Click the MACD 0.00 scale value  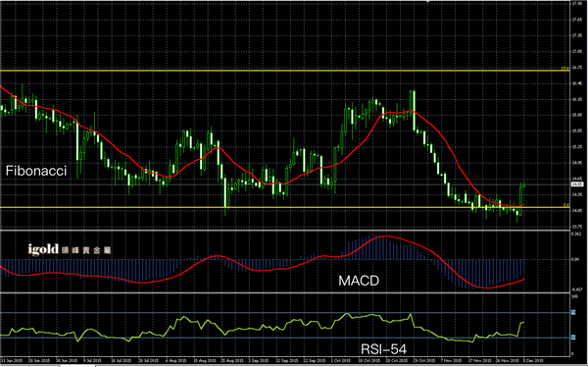click(x=575, y=259)
